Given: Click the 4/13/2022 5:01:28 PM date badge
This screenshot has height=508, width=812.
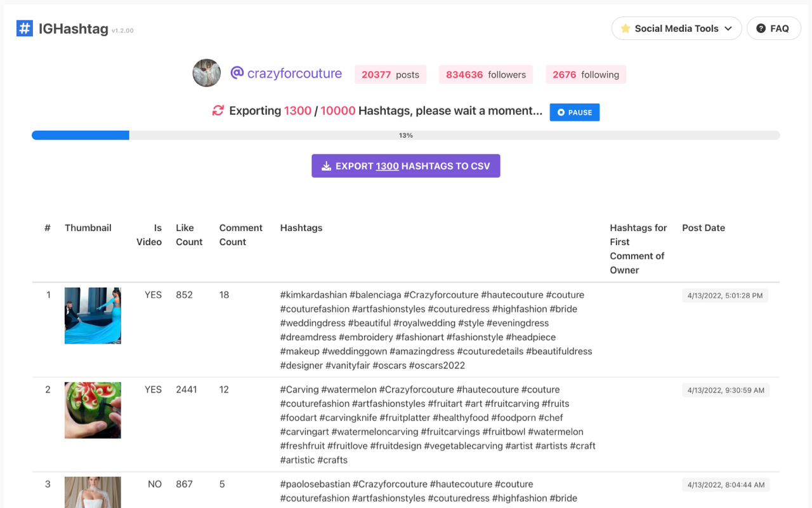Looking at the screenshot, I should click(725, 295).
